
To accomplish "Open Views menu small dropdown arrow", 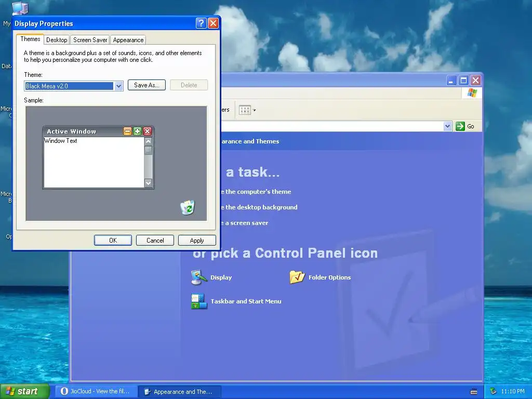I will tap(255, 110).
